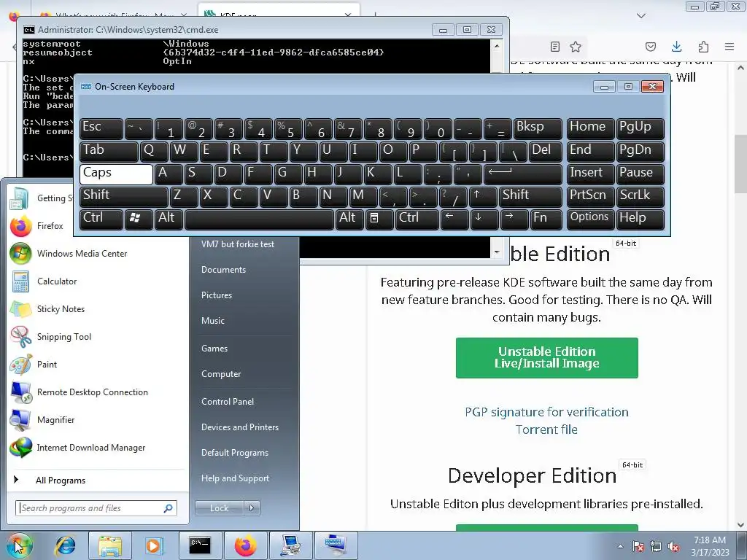Screen dimensions: 747x560
Task: Click the Firefox bookmark star icon
Action: (576, 47)
